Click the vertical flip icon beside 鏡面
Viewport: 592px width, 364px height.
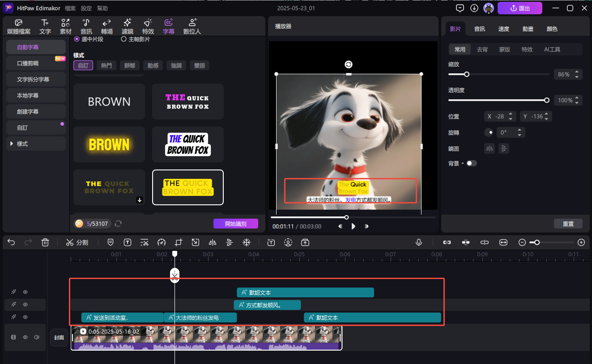(x=504, y=148)
